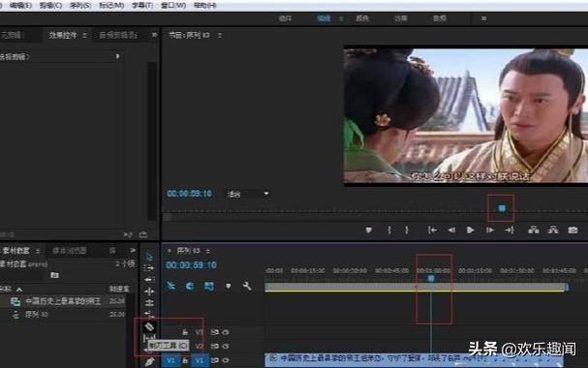The width and height of the screenshot is (588, 368).
Task: Jump to the In point
Action: coord(432,230)
